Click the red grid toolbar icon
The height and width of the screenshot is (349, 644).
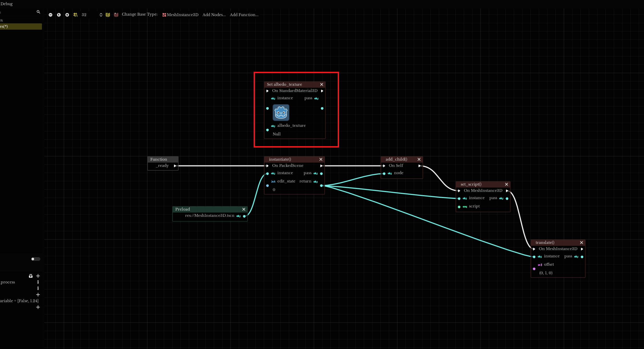pos(116,15)
